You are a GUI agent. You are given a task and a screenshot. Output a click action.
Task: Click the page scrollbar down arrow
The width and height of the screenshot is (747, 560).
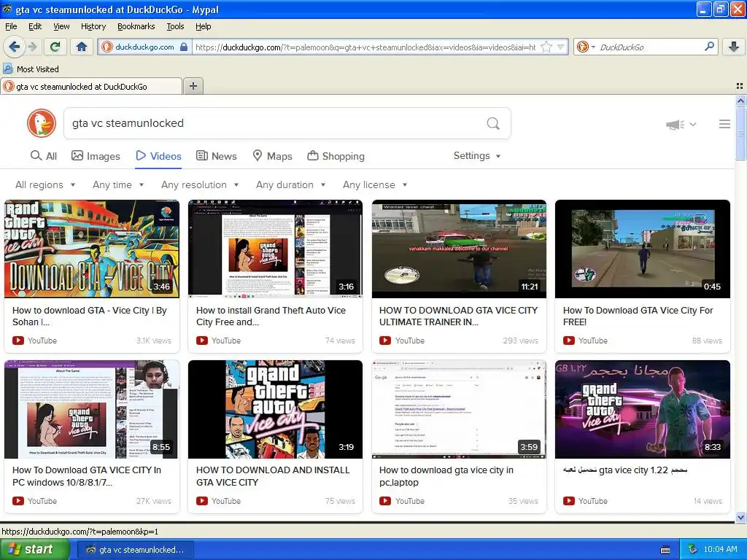point(740,517)
